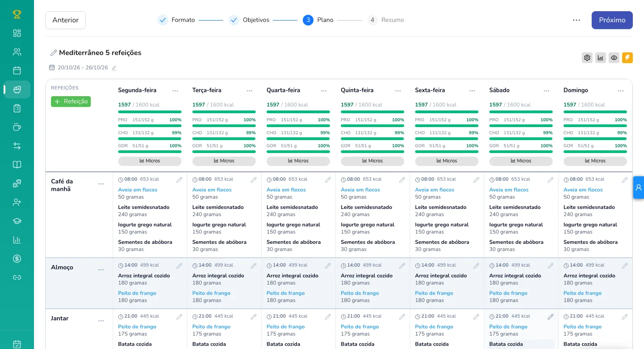Open Peito de frango in Sexta-feira Almoço

pyautogui.click(x=434, y=293)
